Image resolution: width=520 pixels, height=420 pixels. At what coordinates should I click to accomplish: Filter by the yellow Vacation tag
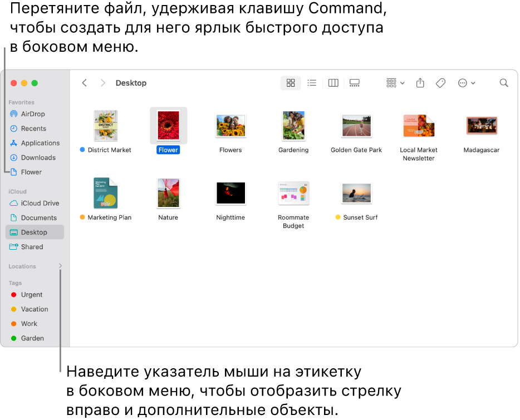click(x=30, y=309)
